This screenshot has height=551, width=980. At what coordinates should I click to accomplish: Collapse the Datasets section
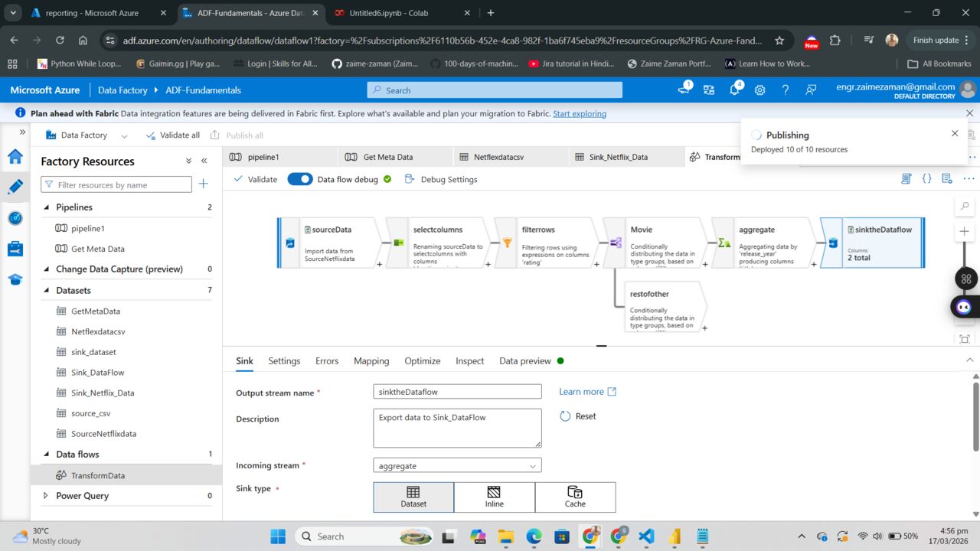45,291
